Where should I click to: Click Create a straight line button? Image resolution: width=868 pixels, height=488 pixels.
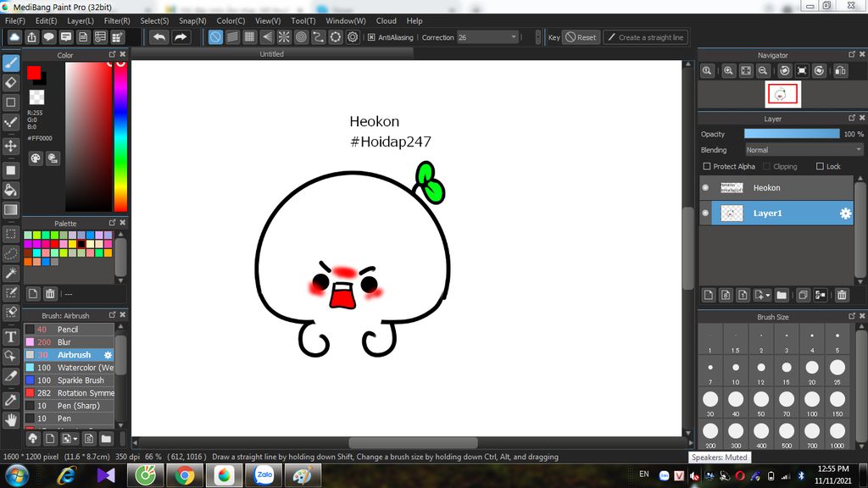pos(645,37)
